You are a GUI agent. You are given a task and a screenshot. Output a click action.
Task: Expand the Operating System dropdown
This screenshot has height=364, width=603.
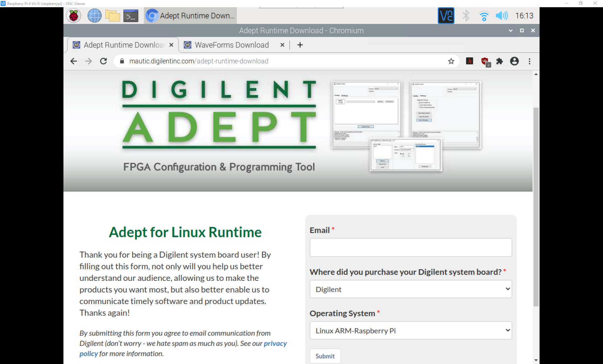point(411,330)
